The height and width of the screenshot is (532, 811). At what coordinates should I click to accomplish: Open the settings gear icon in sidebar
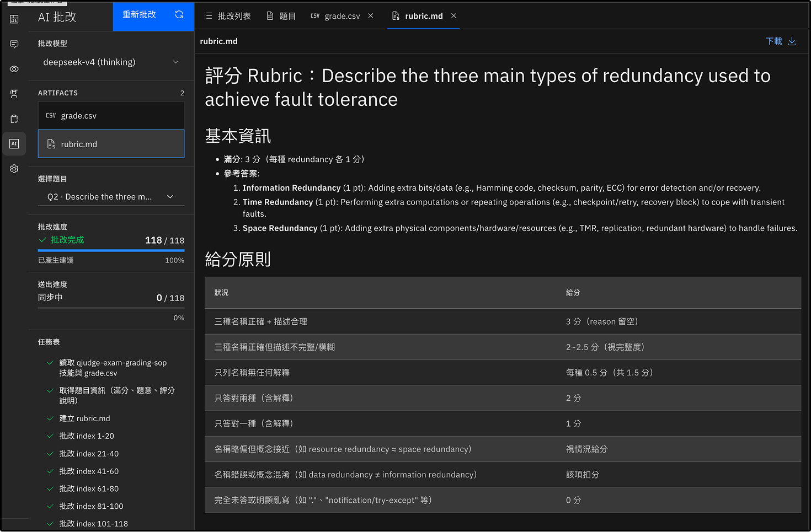(x=14, y=169)
